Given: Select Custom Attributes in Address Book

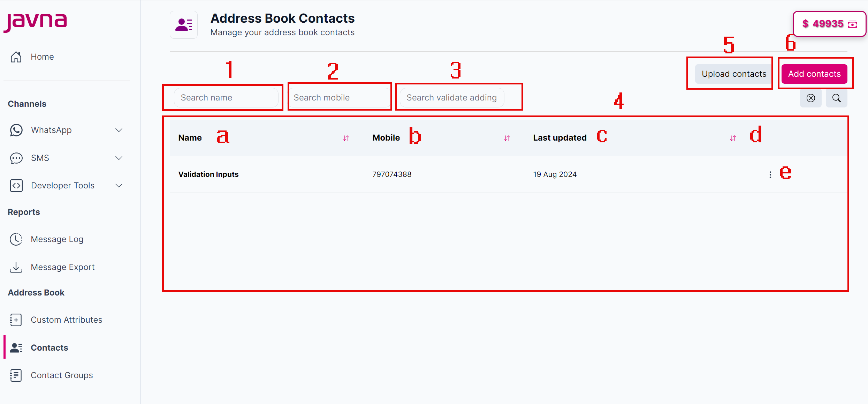Looking at the screenshot, I should point(67,320).
